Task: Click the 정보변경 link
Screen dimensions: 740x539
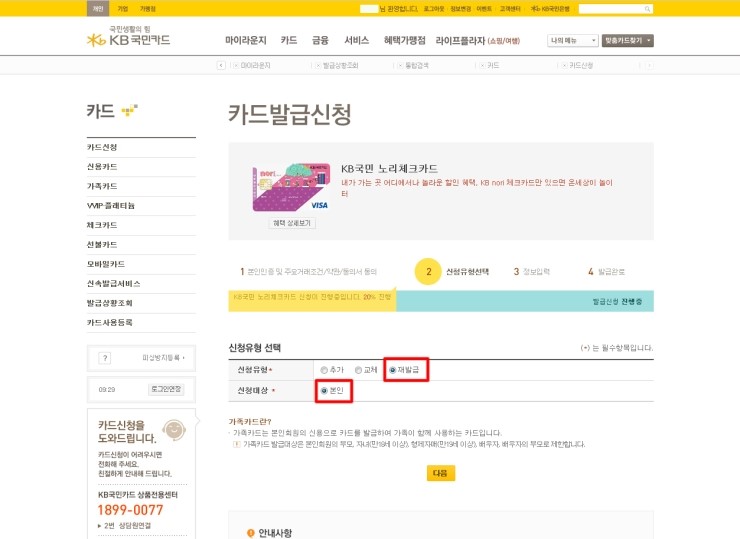Action: pyautogui.click(x=460, y=9)
